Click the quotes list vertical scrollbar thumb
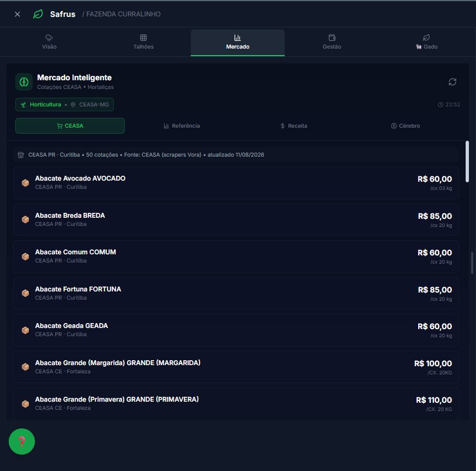476x471 pixels. (467, 162)
